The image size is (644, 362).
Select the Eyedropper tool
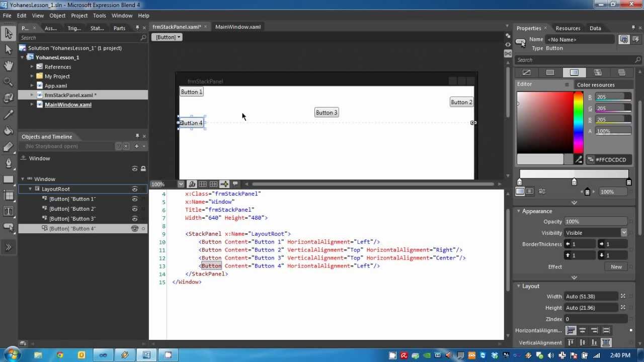click(8, 115)
